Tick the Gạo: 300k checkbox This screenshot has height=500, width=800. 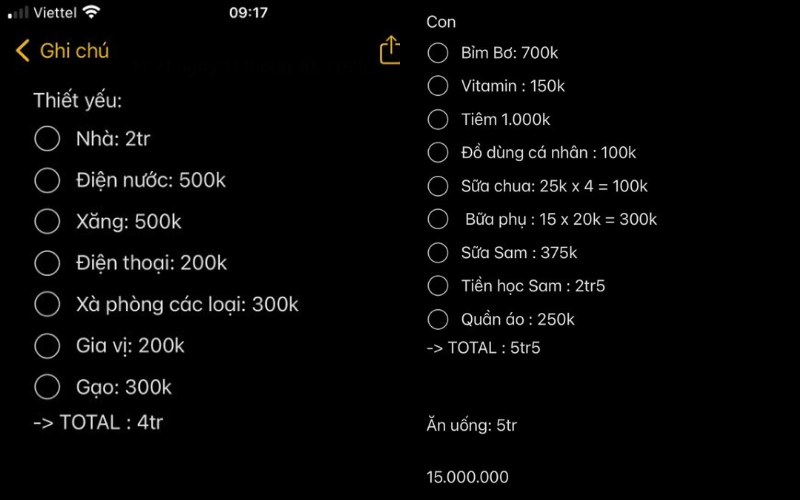click(x=47, y=387)
